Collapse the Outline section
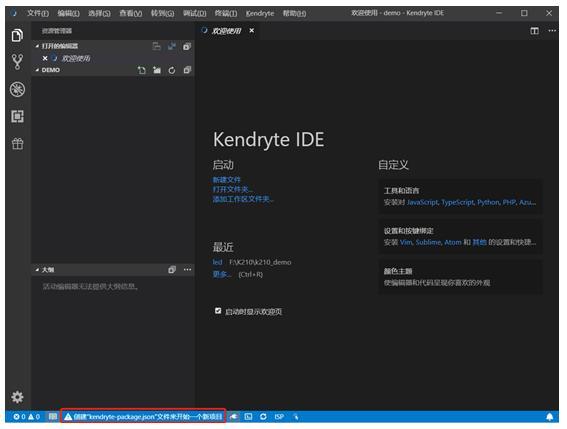567x429 pixels. coord(37,270)
